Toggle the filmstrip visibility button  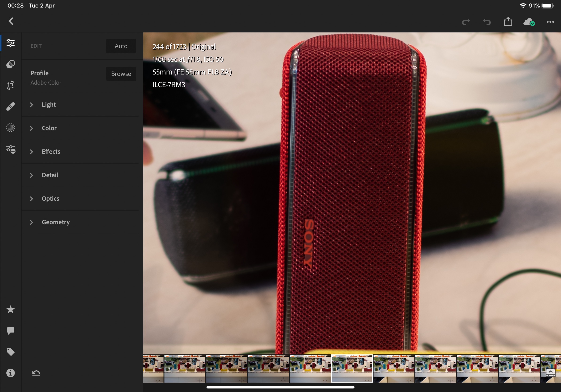550,372
